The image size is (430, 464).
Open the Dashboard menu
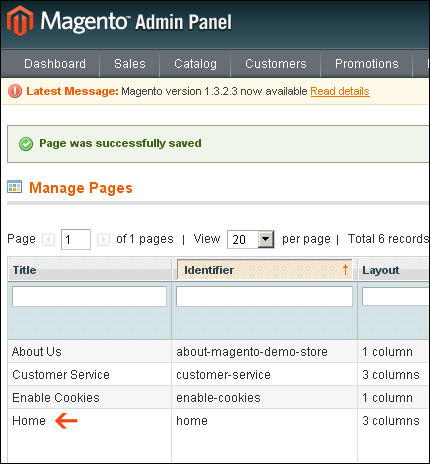(x=55, y=64)
